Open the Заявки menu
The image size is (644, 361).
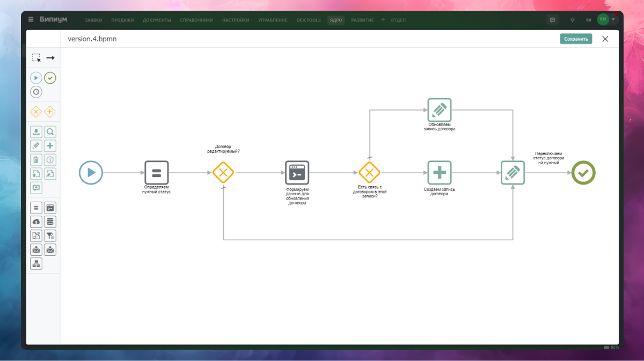(93, 20)
